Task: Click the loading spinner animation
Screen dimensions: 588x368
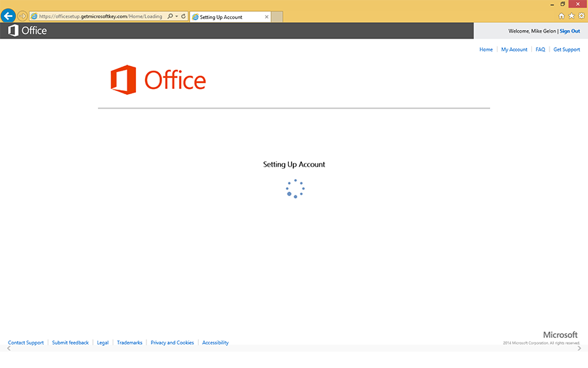Action: click(x=295, y=189)
